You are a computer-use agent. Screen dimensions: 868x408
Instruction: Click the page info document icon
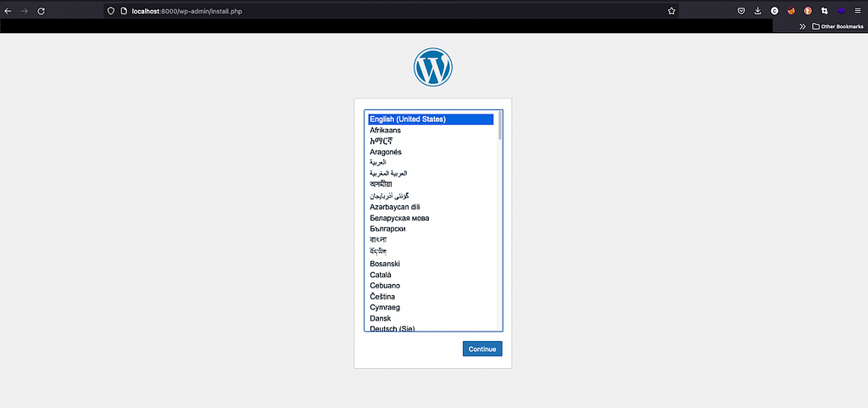pos(124,11)
